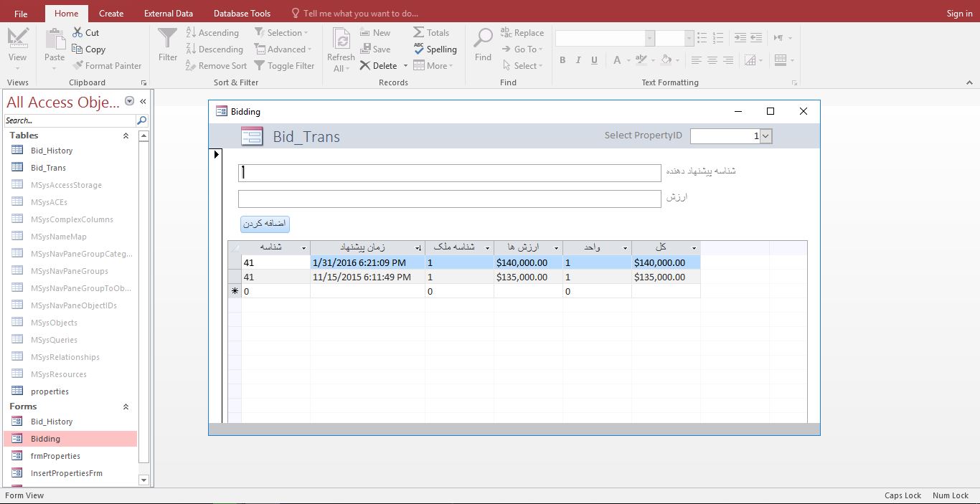Click the شناسه پیشنهاد دهنده input field
The image size is (980, 504).
pos(450,173)
